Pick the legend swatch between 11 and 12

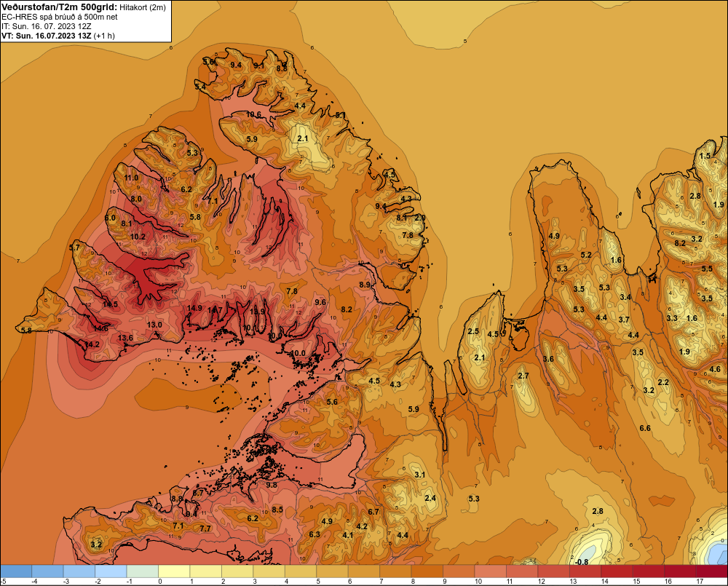point(522,571)
